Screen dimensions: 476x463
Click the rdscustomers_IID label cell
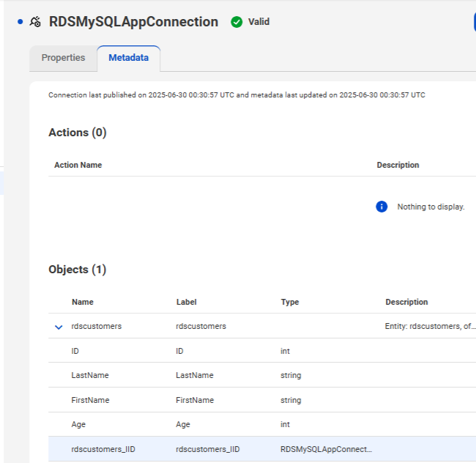click(208, 449)
